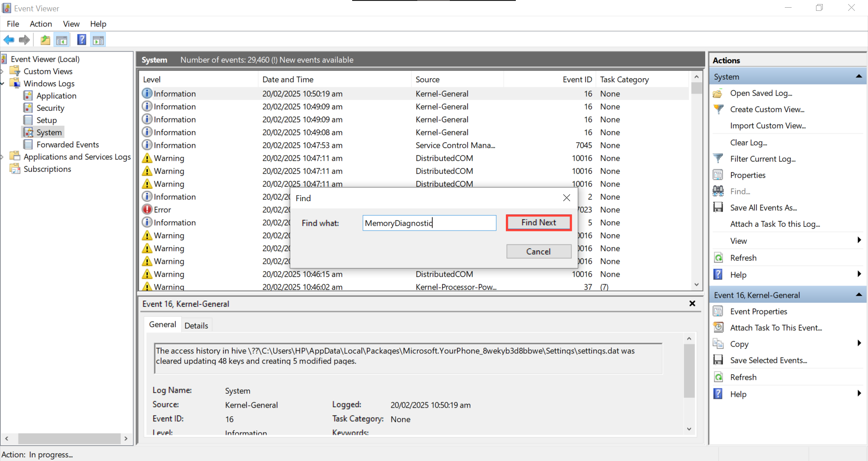Select the Forwarded Events log icon

(28, 144)
